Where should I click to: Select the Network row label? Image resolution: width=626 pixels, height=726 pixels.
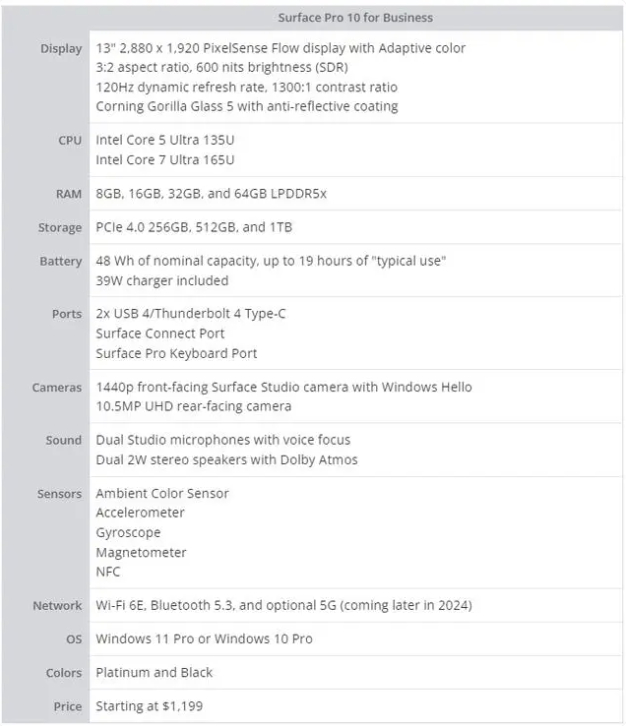(x=57, y=605)
